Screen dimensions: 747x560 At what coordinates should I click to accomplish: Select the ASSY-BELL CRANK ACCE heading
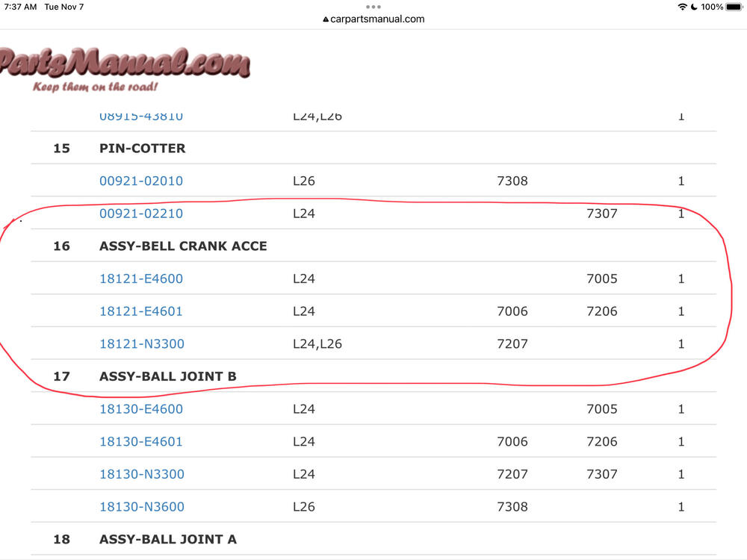pyautogui.click(x=183, y=246)
